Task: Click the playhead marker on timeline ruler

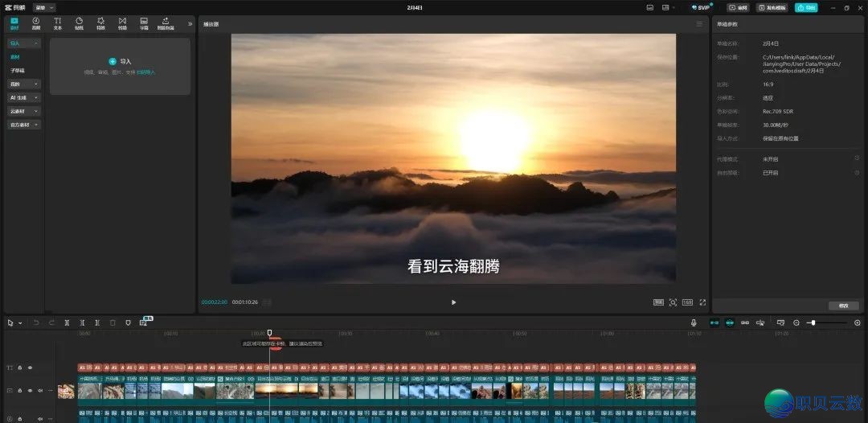Action: pyautogui.click(x=269, y=333)
